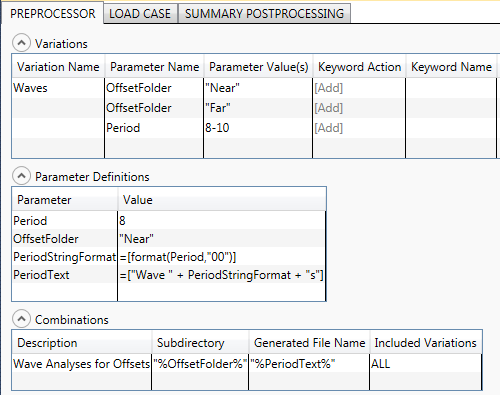The image size is (500, 395).
Task: Click the Subdirectory column header
Action: click(200, 343)
